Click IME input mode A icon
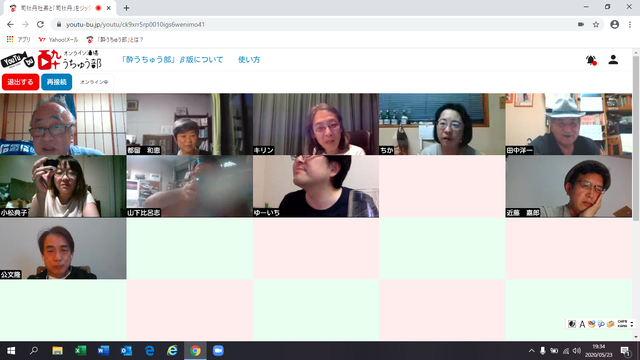 [x=582, y=324]
